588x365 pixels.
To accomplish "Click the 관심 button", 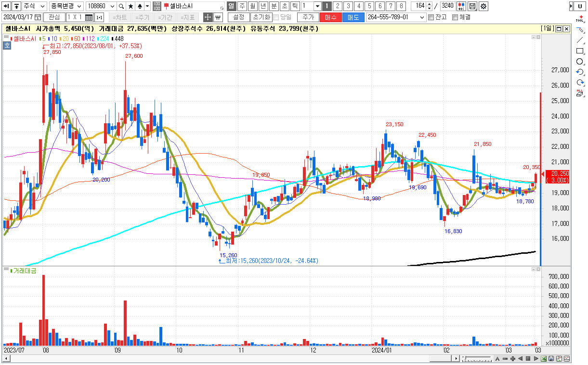I will tap(54, 17).
